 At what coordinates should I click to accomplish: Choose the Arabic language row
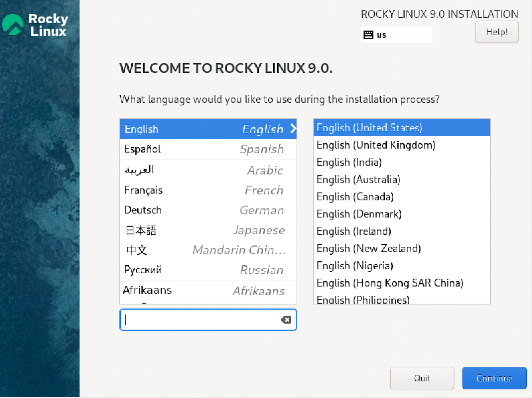tap(208, 170)
